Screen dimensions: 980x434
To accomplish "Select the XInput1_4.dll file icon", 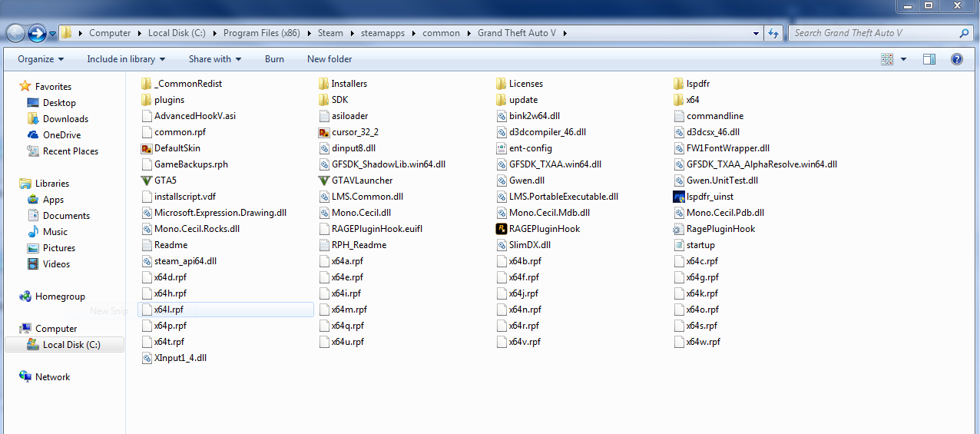I will click(x=147, y=358).
